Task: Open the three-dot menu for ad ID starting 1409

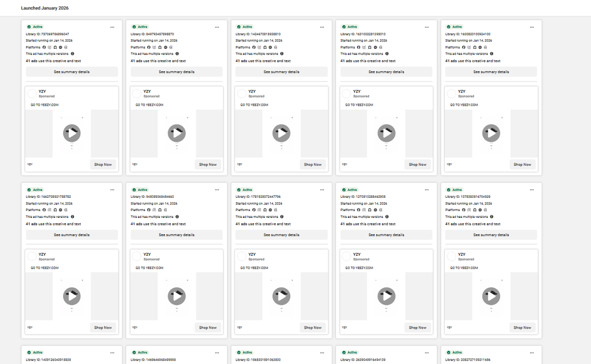Action: [112, 353]
